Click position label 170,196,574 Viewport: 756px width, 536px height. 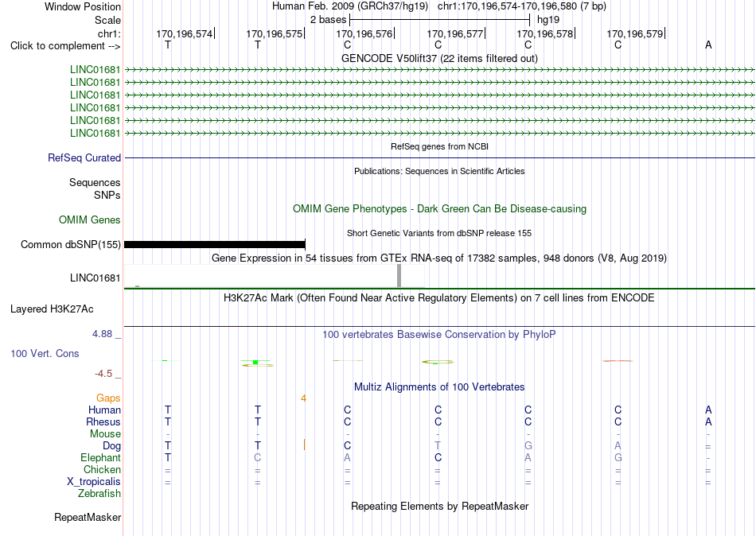[x=184, y=33]
